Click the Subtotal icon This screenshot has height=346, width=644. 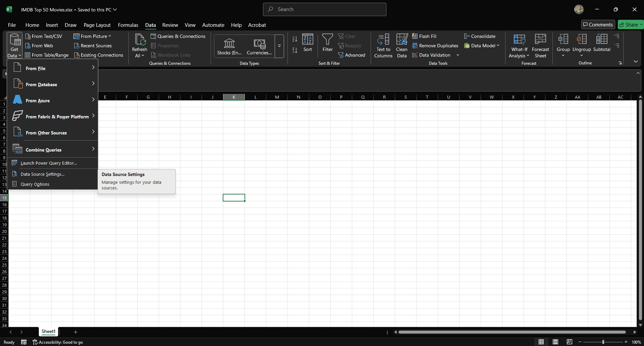(602, 39)
